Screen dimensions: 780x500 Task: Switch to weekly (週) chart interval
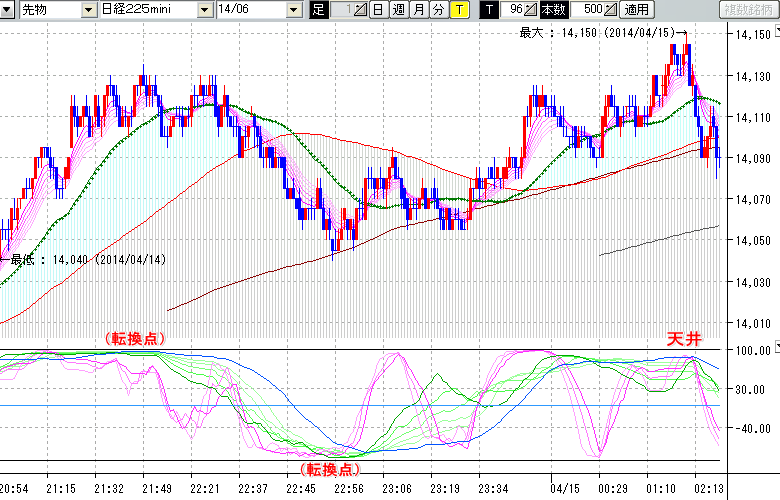tap(398, 10)
